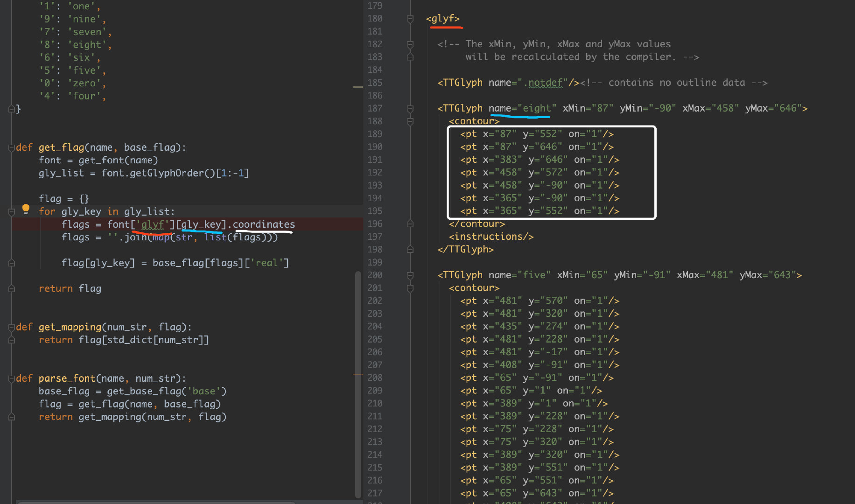Click the '7': 'seven' dictionary entry
The image size is (855, 504).
75,32
